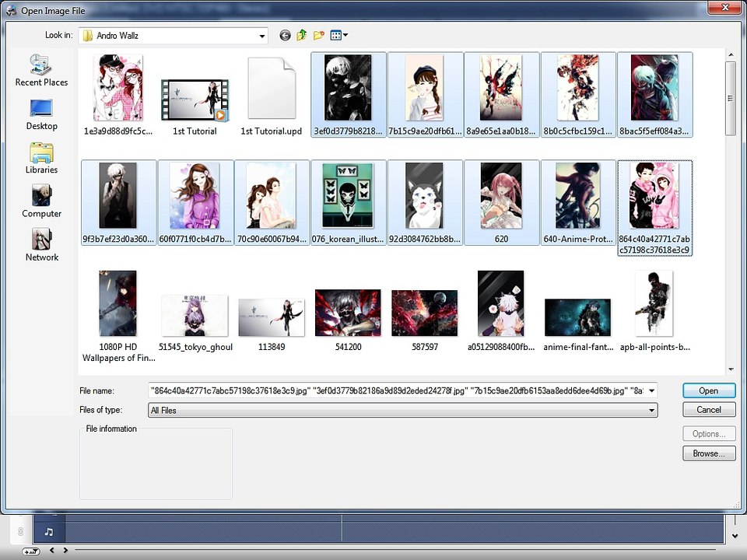Expand the Look in folder dropdown
The image size is (747, 560).
point(261,37)
